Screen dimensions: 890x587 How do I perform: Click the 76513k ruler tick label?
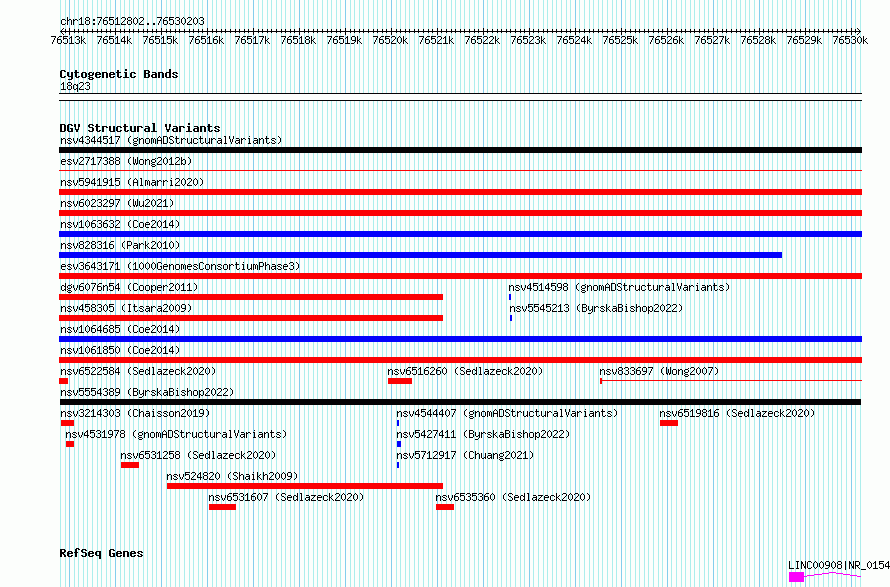(68, 41)
